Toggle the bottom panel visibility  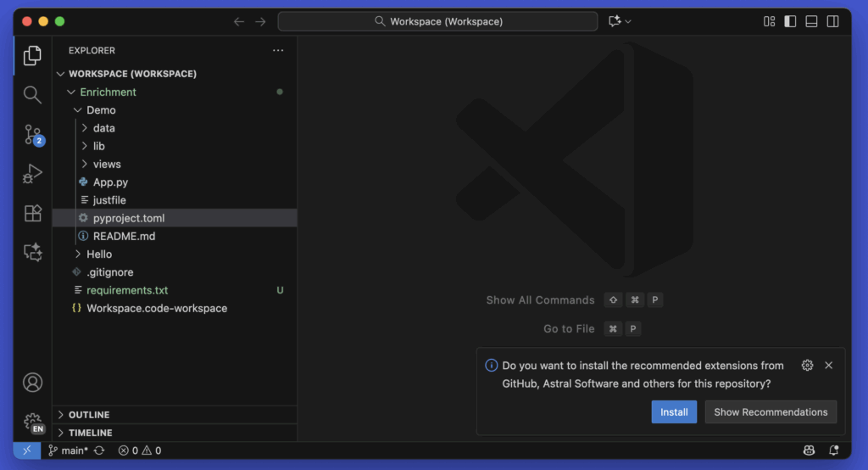click(811, 21)
